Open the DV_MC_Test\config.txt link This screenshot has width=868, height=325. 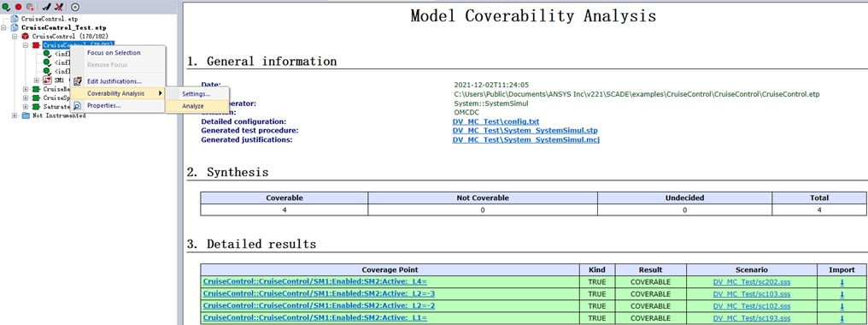click(x=496, y=121)
